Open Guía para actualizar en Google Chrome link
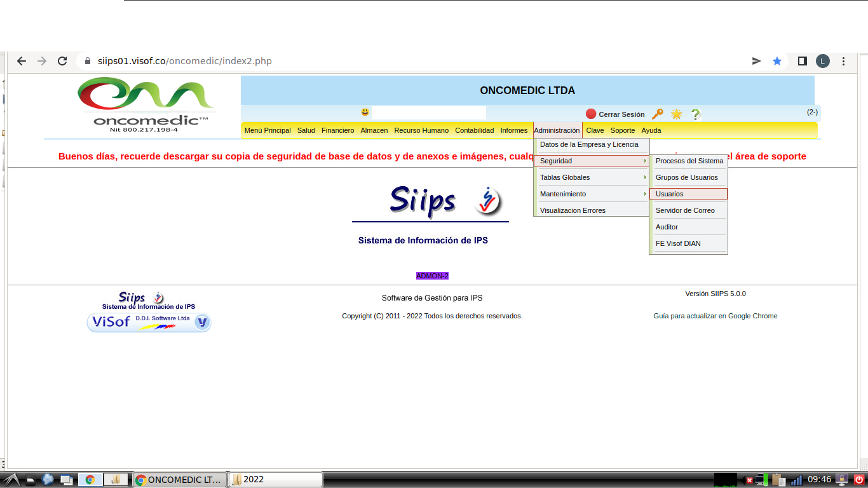This screenshot has height=488, width=868. point(715,316)
